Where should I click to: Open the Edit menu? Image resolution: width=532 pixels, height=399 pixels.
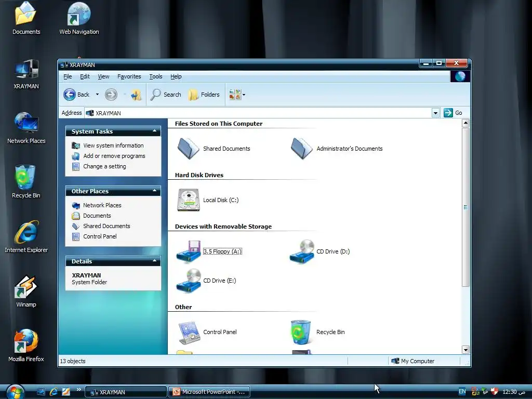[x=85, y=77]
